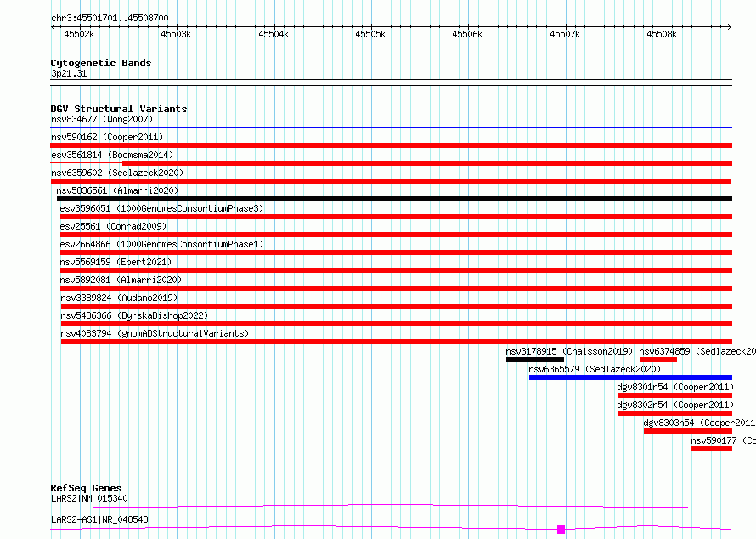Select the nsv590162 (Cooper2011) red bar

391,145
